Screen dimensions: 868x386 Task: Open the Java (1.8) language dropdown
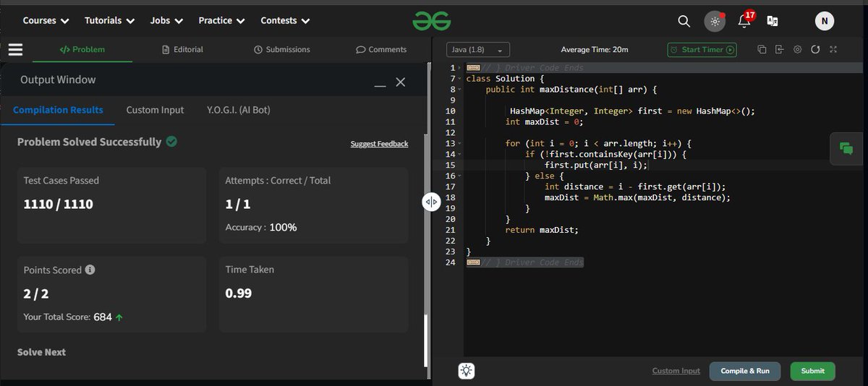pos(478,50)
